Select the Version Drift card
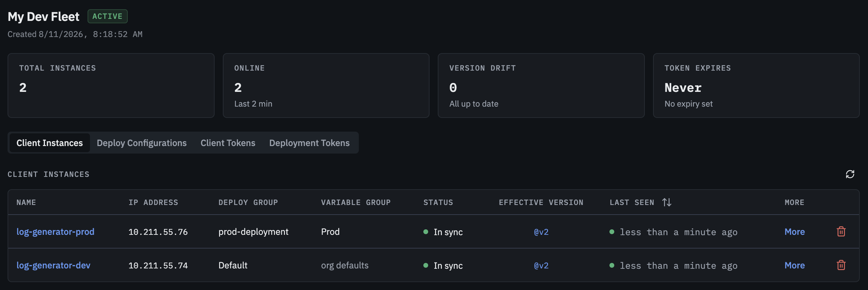868x290 pixels. coord(541,85)
